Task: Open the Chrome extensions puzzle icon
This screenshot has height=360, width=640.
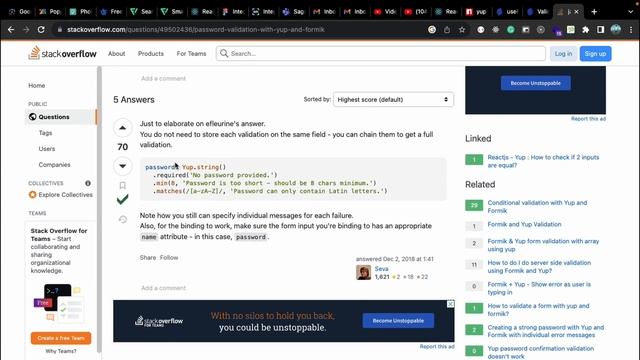Action: (x=586, y=29)
